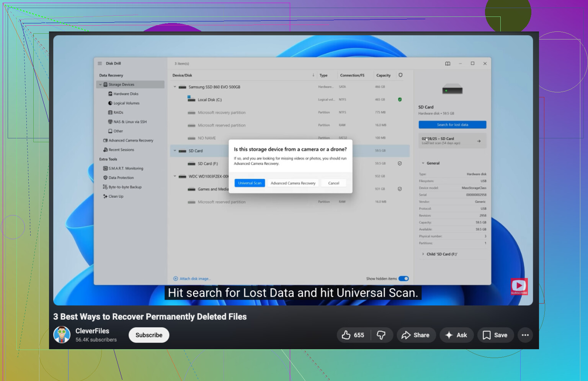The height and width of the screenshot is (381, 588).
Task: Collapse the General properties section
Action: [x=423, y=163]
